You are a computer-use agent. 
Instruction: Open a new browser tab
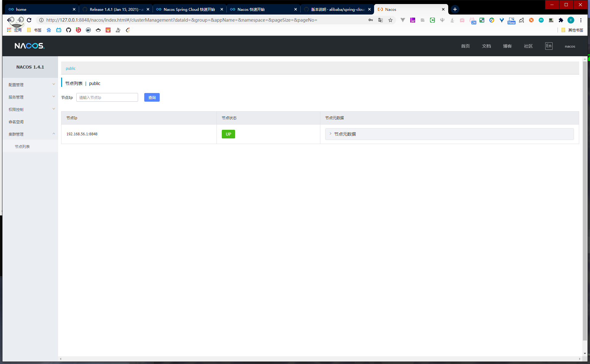pyautogui.click(x=455, y=9)
